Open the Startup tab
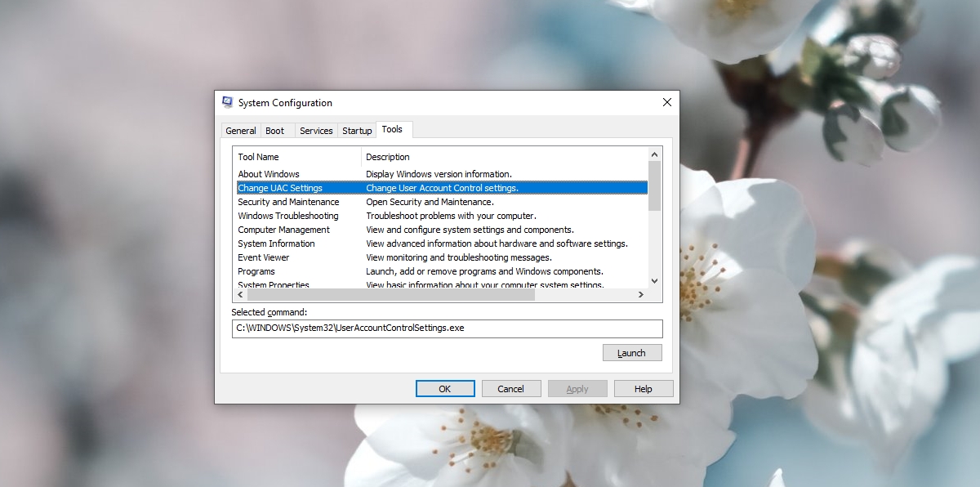980x487 pixels. (357, 131)
